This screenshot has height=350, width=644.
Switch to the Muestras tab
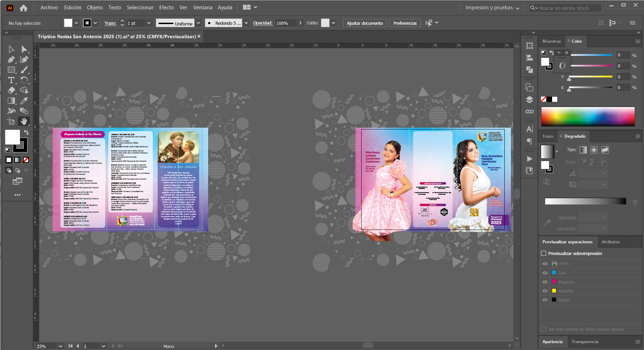coord(551,41)
